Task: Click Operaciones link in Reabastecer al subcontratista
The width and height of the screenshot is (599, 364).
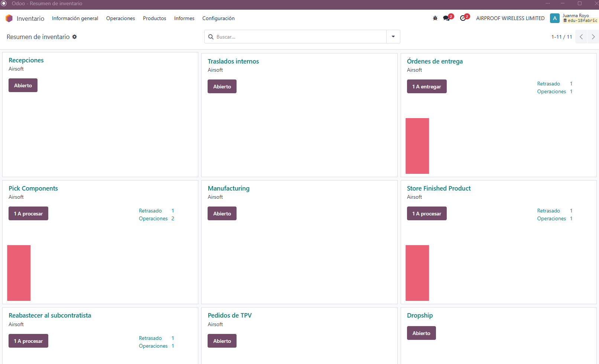Action: pyautogui.click(x=153, y=346)
